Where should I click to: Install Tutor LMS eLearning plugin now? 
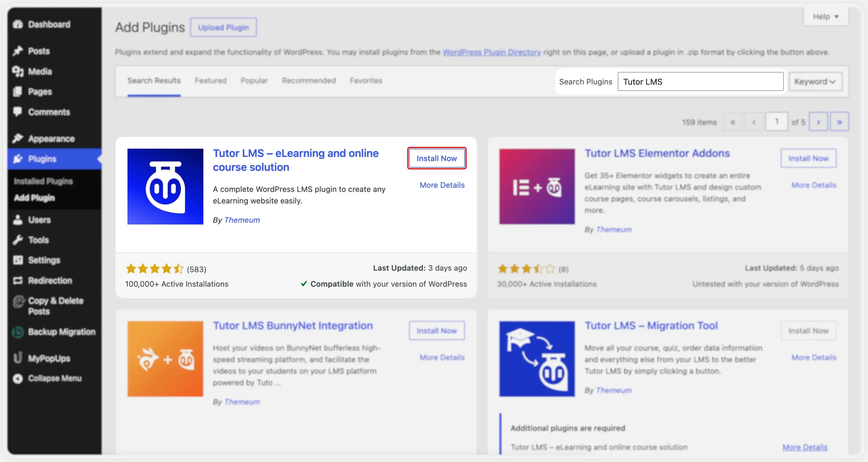[437, 158]
